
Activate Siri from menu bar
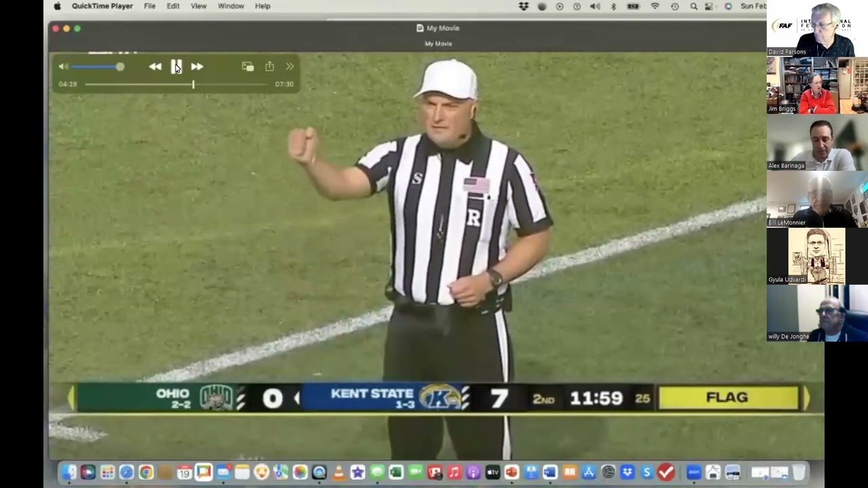[728, 6]
